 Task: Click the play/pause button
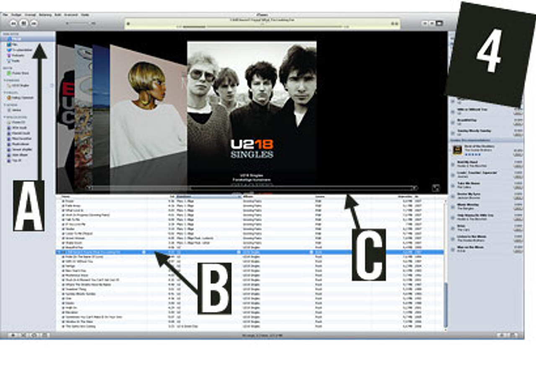click(24, 23)
